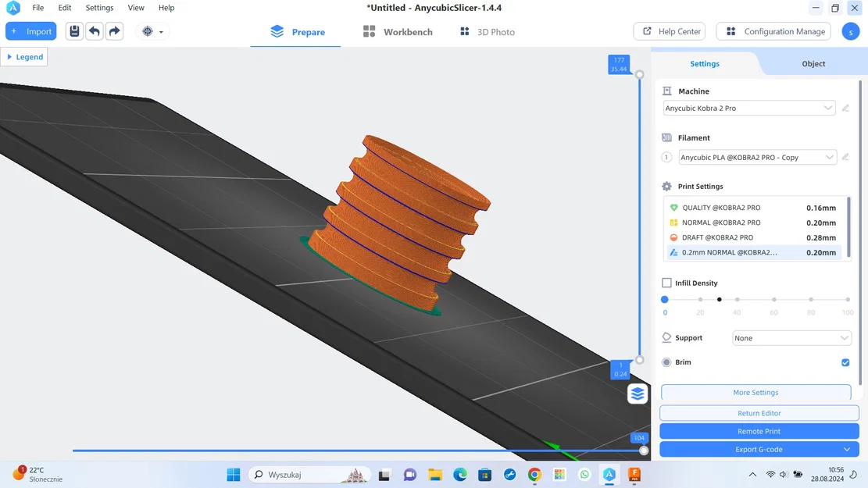This screenshot has height=488, width=868.
Task: Expand the Legend panel
Action: coord(24,57)
